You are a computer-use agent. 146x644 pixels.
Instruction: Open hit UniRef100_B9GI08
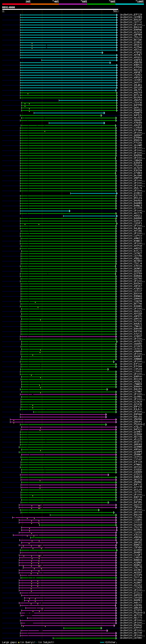pyautogui.click(x=131, y=27)
